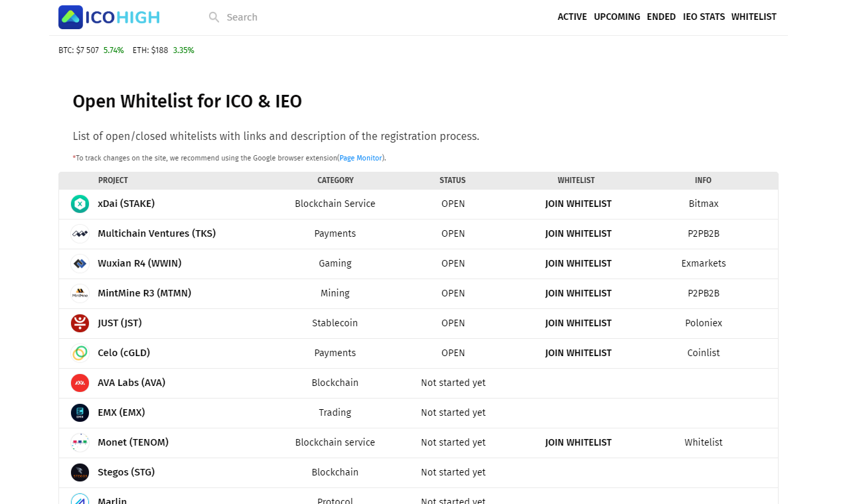Click the Celo (cGLD) project icon
The width and height of the screenshot is (843, 504).
point(80,353)
